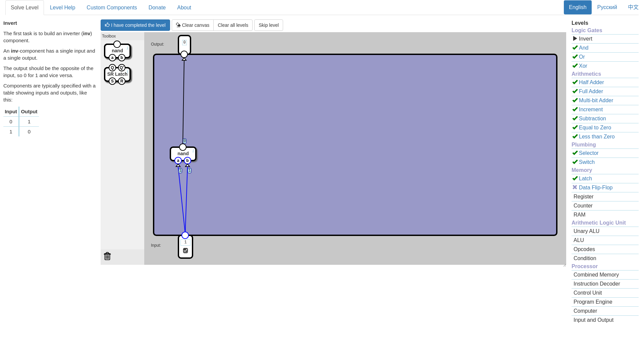Click the Skip level button
The width and height of the screenshot is (644, 362).
(x=268, y=25)
